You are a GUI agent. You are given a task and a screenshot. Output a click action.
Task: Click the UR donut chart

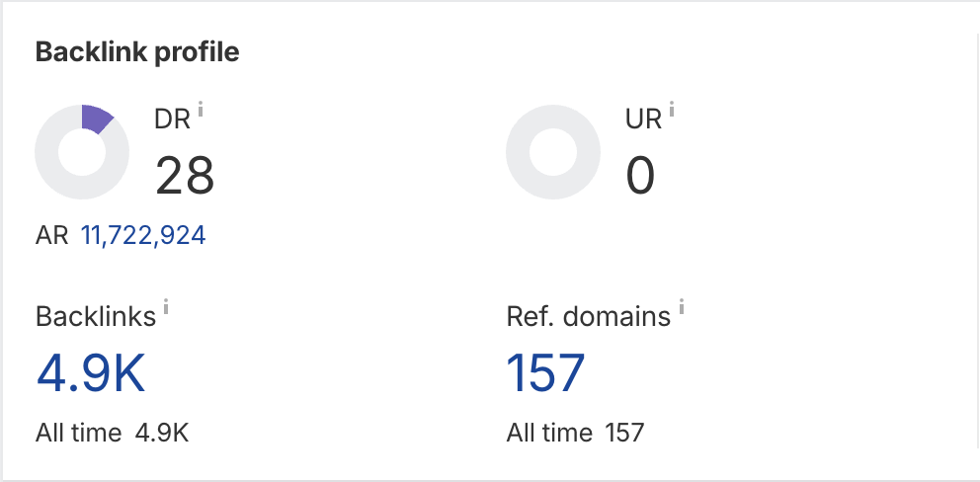pos(552,152)
